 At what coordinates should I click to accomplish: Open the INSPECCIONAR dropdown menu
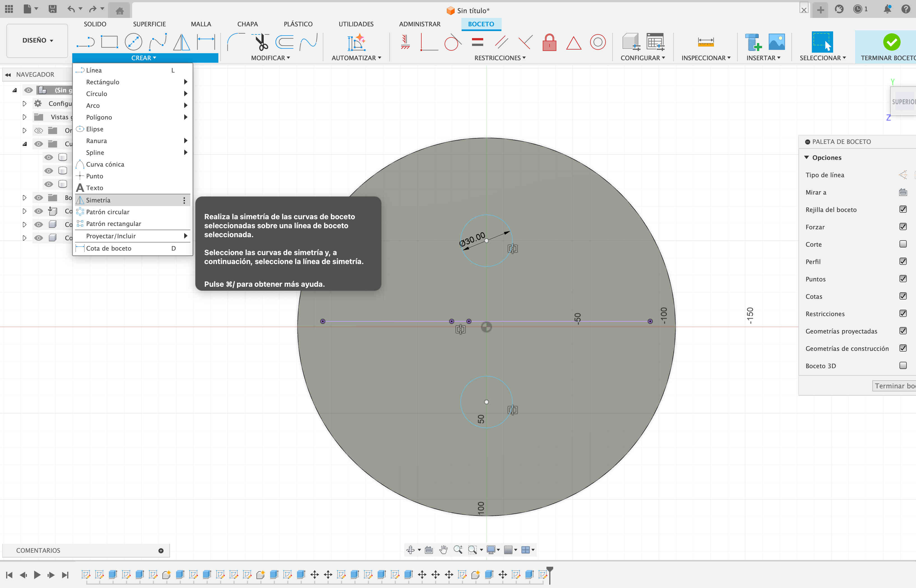pyautogui.click(x=706, y=58)
